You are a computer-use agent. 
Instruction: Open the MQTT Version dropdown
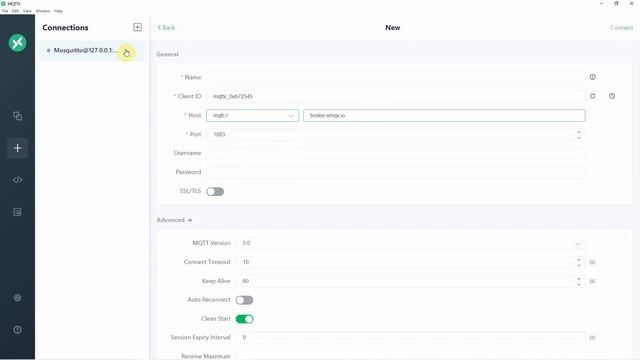coord(410,243)
